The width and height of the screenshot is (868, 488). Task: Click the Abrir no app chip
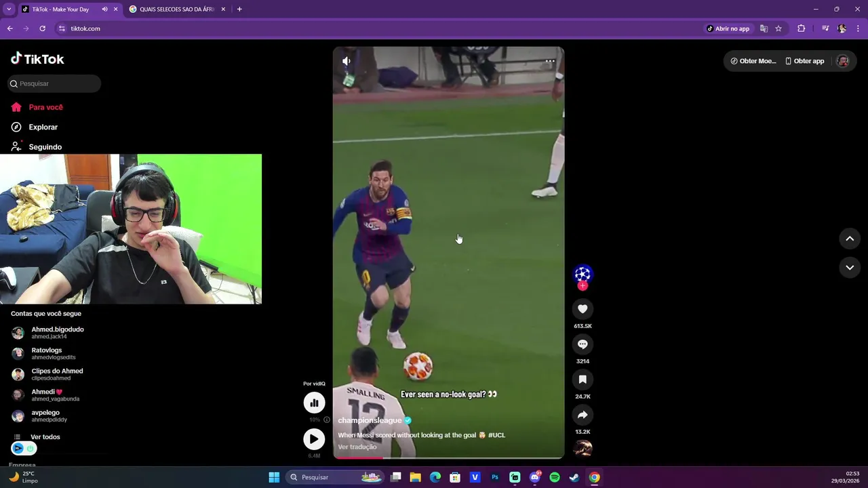point(728,28)
